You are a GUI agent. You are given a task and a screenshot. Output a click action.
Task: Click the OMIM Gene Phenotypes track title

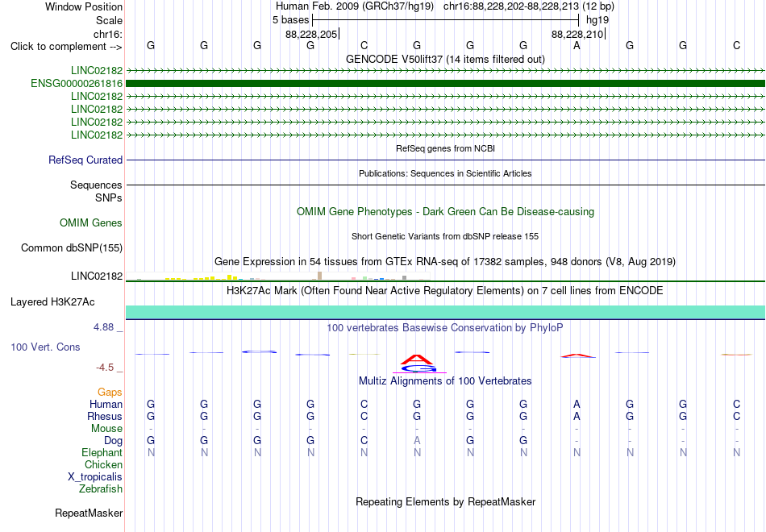click(x=445, y=212)
